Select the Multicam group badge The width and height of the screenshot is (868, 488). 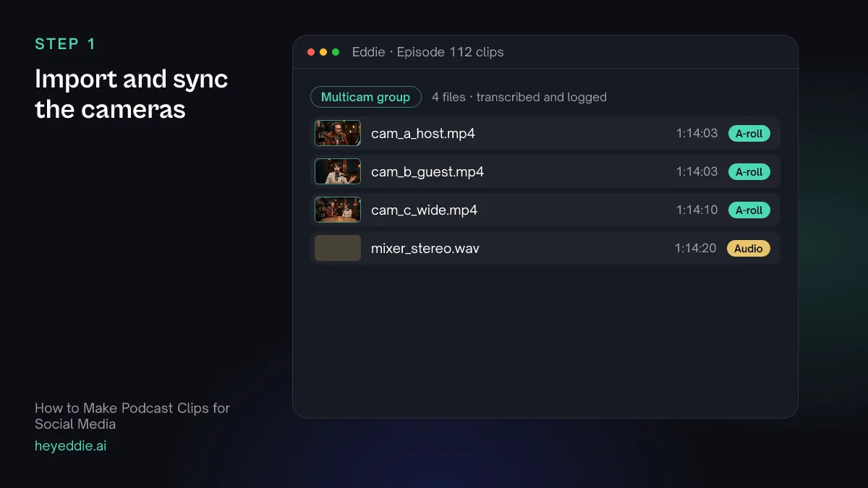[365, 97]
